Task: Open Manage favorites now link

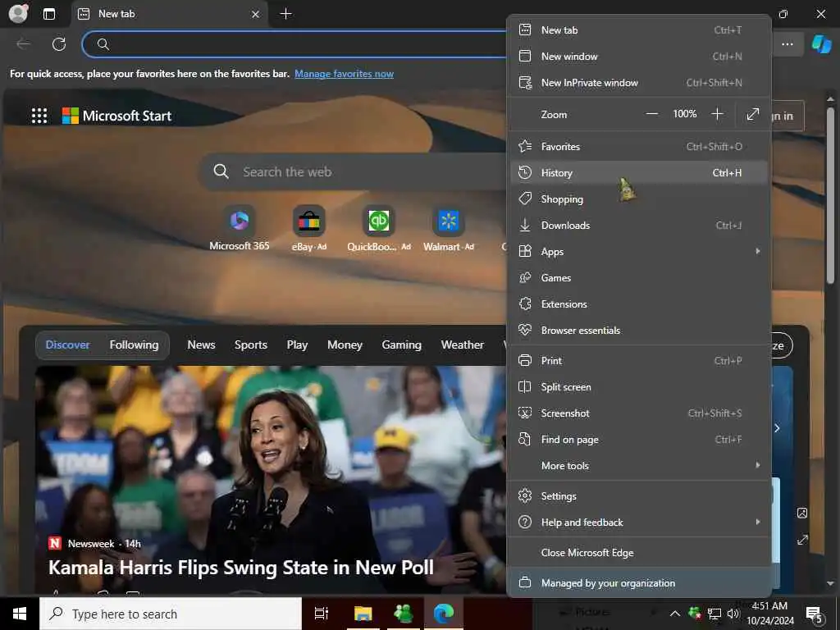Action: [x=344, y=74]
